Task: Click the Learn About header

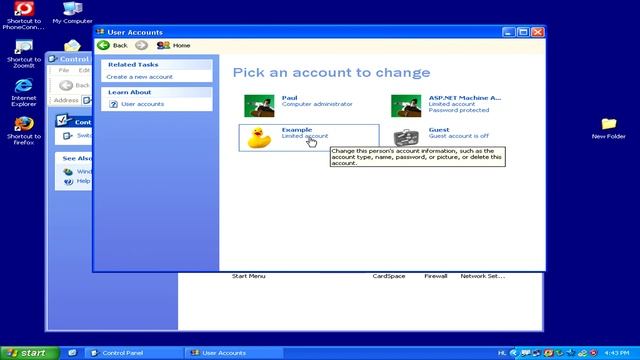Action: point(157,92)
